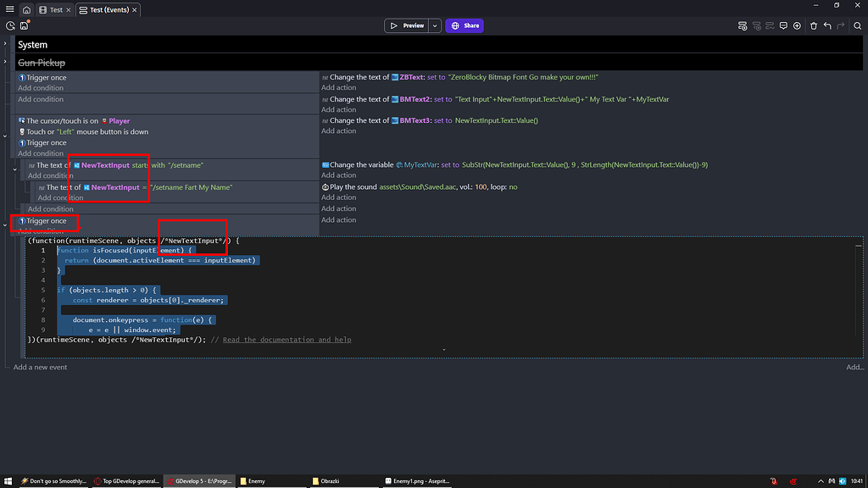Click the Share button
This screenshot has width=868, height=488.
coord(464,25)
